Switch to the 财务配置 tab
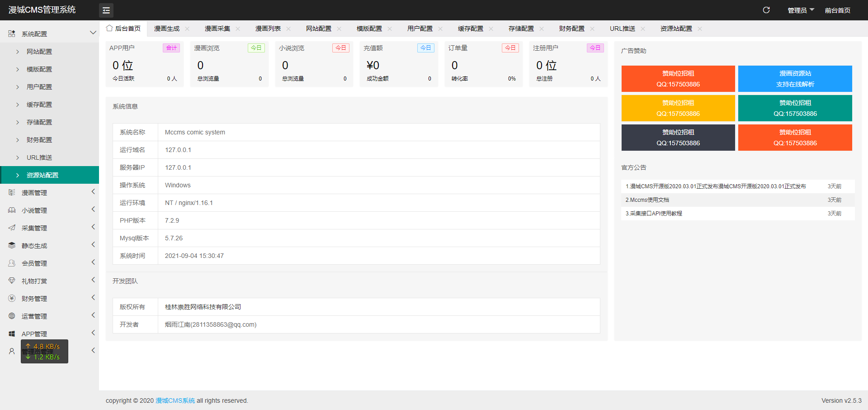Viewport: 868px width, 410px height. tap(572, 29)
